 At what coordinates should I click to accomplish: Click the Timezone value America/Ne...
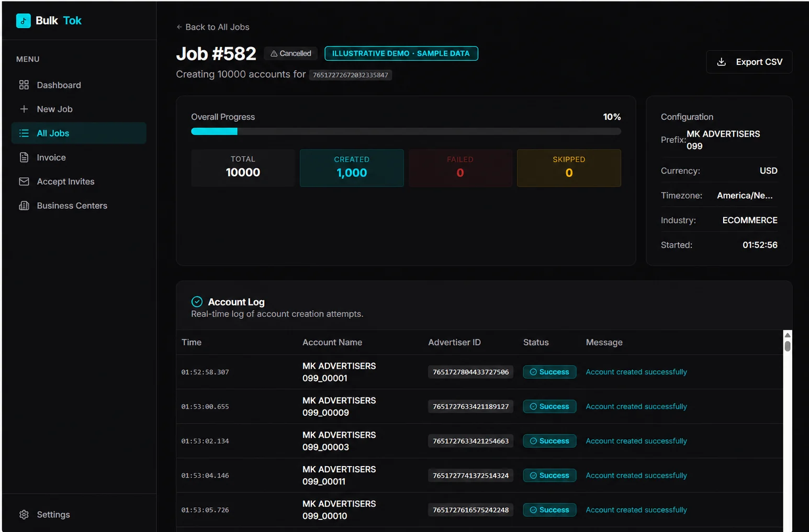point(745,195)
